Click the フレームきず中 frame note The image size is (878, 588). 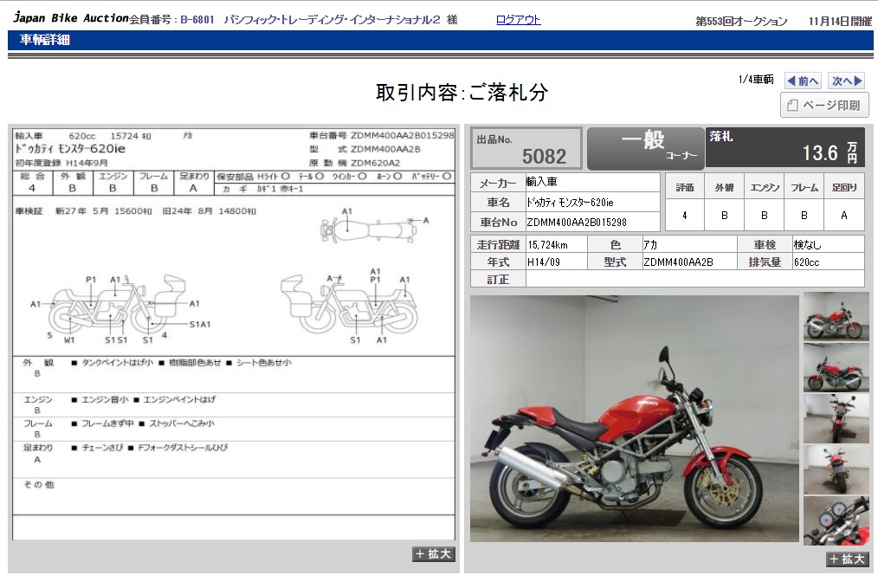[107, 424]
